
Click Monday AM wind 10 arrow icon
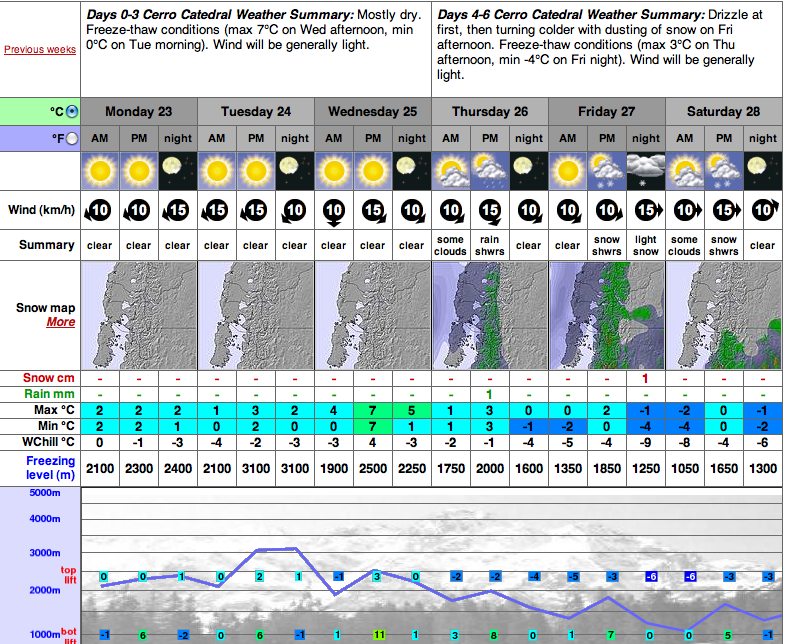pos(98,210)
